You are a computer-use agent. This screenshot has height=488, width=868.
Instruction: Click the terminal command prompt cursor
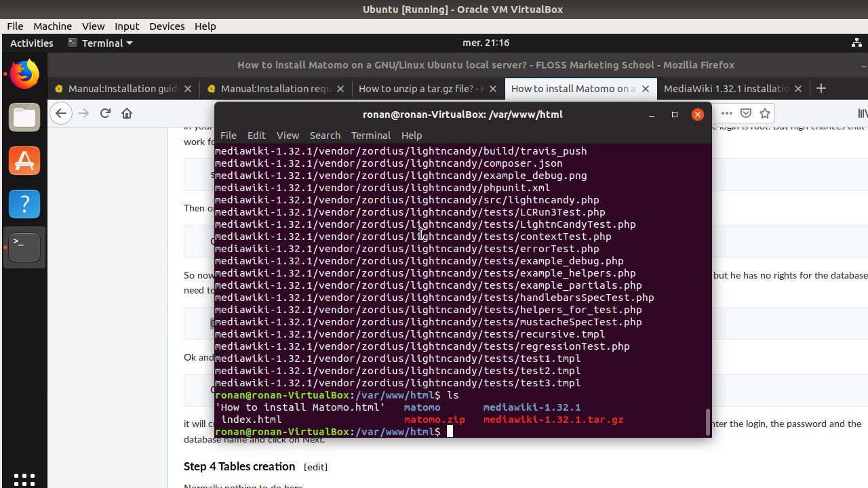[x=449, y=432]
